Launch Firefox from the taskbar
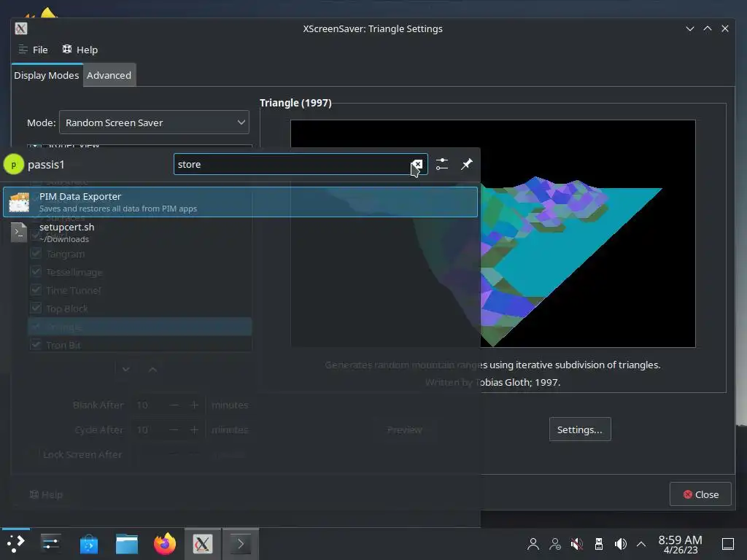Screen dimensions: 747x560 (165, 544)
